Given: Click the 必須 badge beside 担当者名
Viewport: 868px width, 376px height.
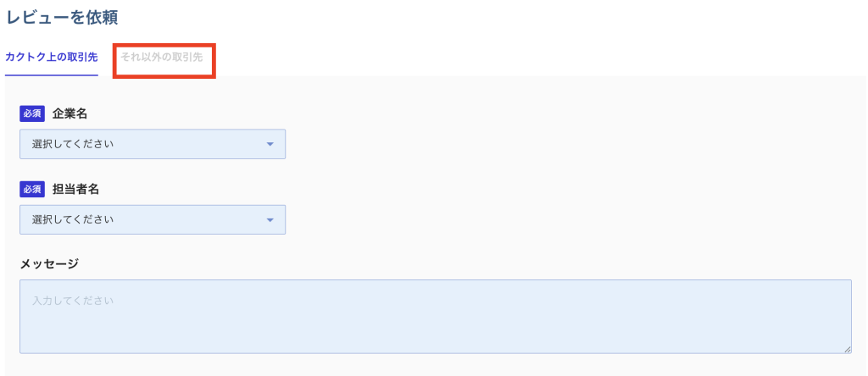Looking at the screenshot, I should coord(32,190).
